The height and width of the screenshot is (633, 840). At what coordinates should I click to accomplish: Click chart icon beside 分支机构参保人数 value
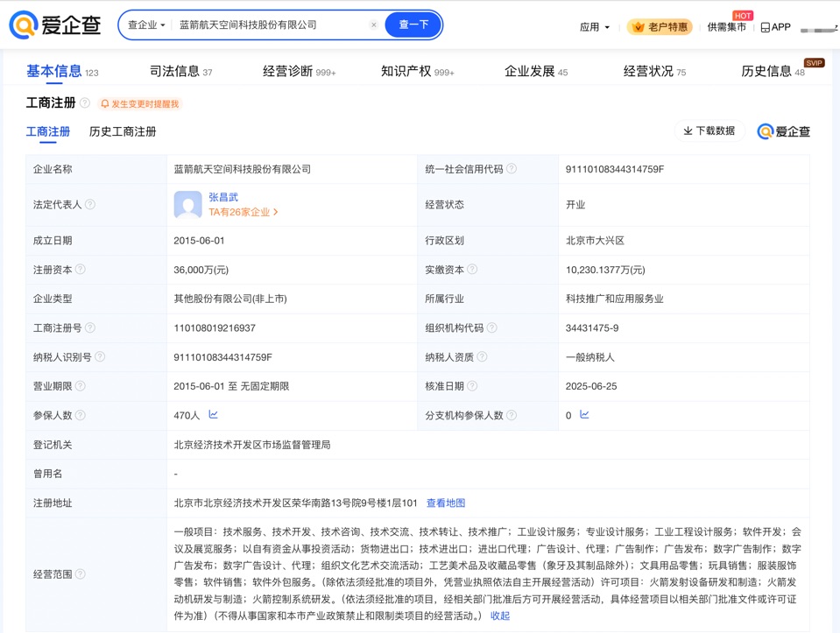coord(583,415)
